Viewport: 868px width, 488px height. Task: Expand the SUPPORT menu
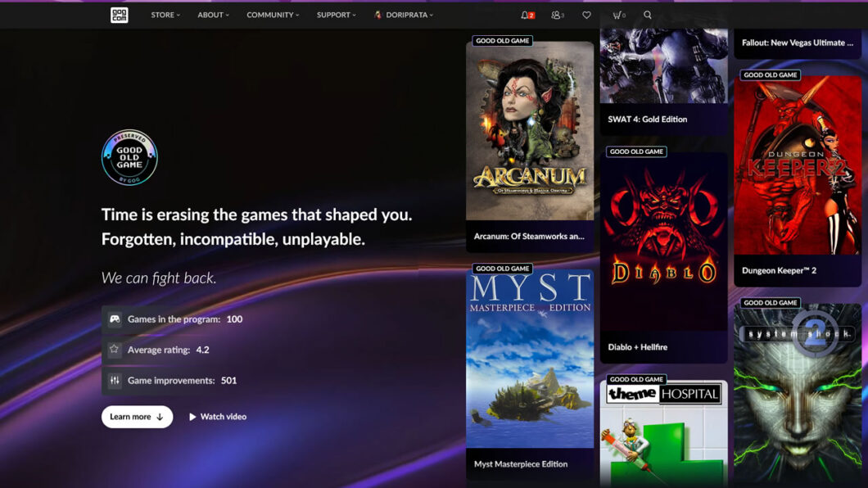point(336,15)
